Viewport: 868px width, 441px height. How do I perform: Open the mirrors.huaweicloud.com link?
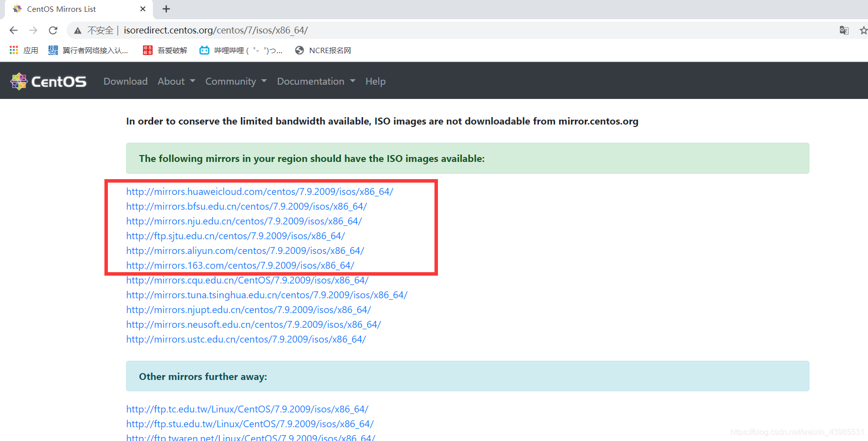[260, 191]
